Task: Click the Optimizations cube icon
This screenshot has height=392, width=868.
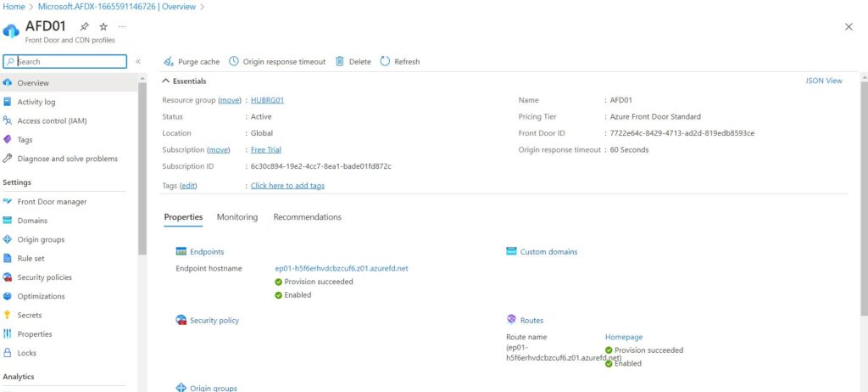Action: coord(7,295)
